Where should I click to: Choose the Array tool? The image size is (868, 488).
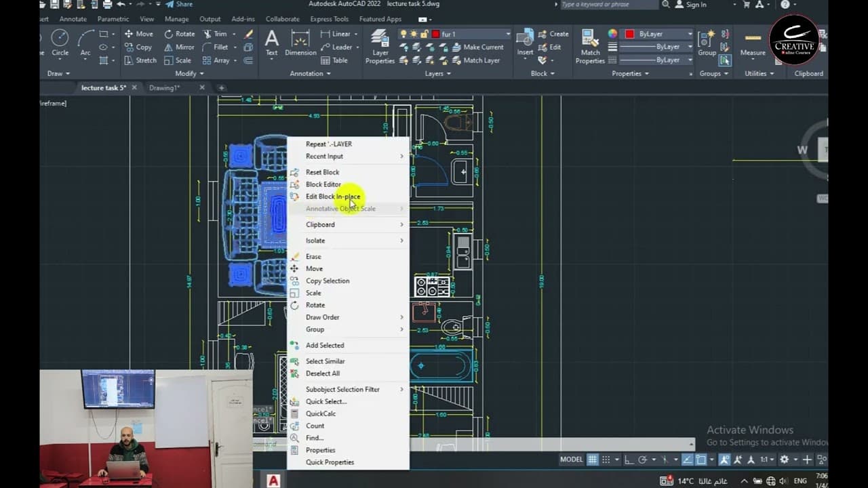tap(216, 60)
